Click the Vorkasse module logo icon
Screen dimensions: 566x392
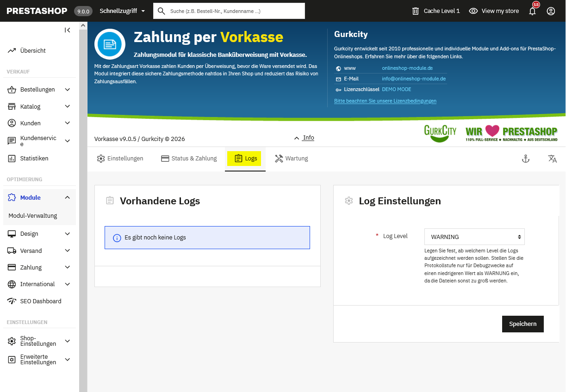click(110, 44)
